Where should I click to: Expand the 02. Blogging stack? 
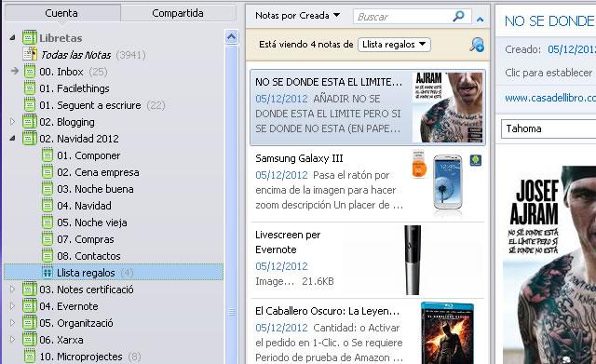coord(12,122)
